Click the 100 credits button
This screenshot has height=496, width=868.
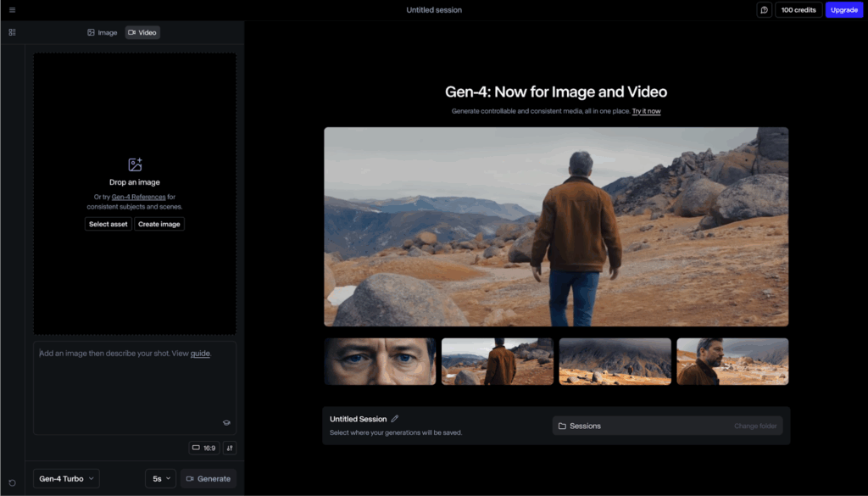click(798, 10)
